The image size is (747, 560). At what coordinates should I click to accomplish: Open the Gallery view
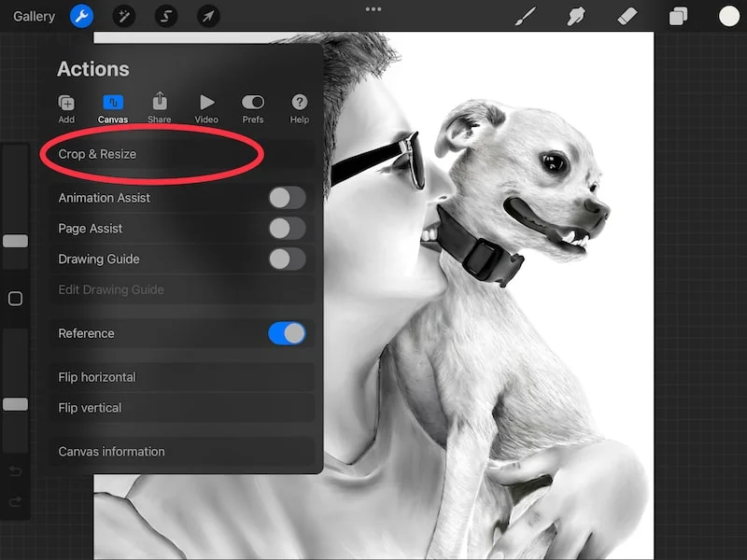(34, 16)
